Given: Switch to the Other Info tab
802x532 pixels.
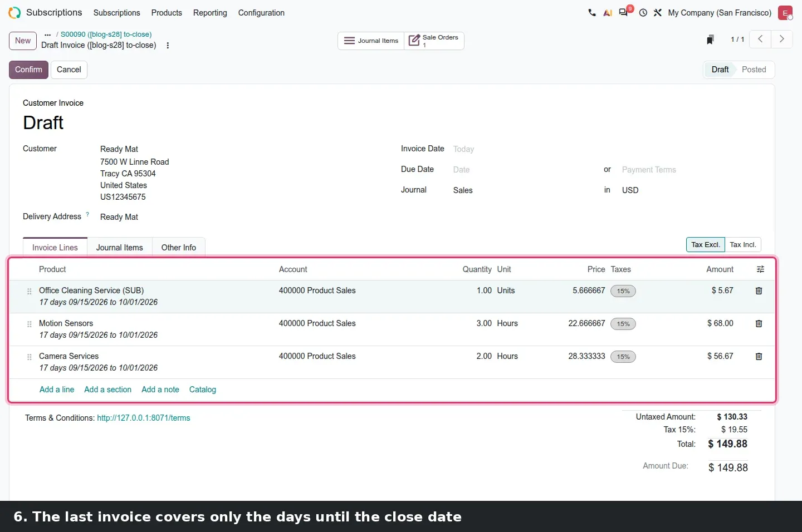Looking at the screenshot, I should pos(179,248).
